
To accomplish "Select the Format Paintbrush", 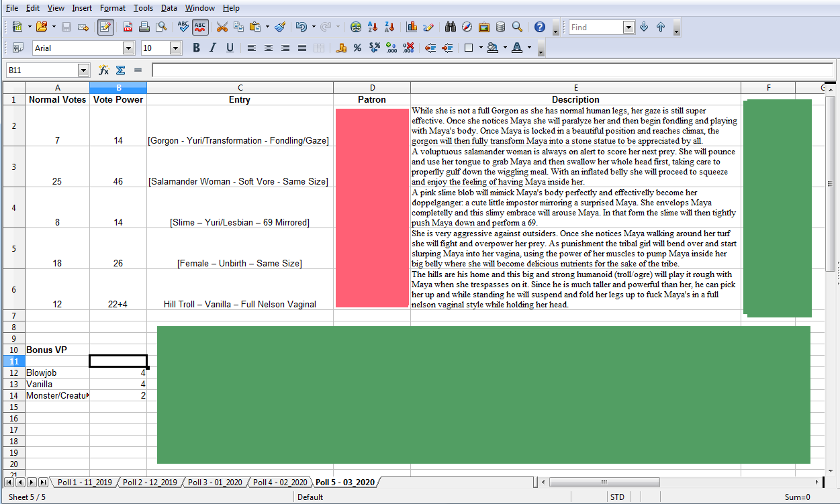I will click(281, 28).
